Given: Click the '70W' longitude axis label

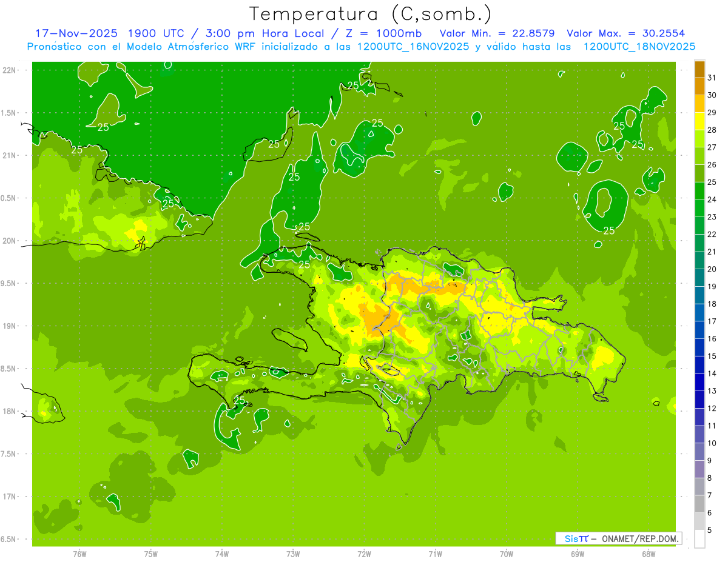Looking at the screenshot, I should point(506,554).
